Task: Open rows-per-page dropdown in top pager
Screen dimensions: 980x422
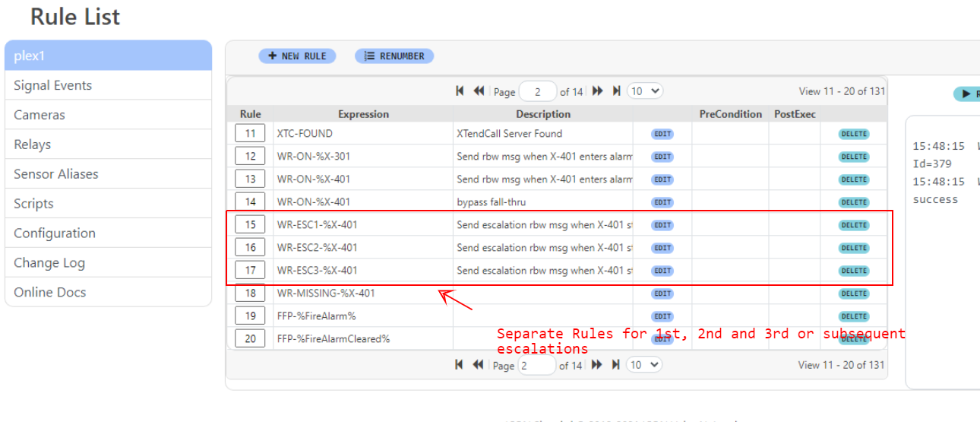Action: tap(646, 91)
